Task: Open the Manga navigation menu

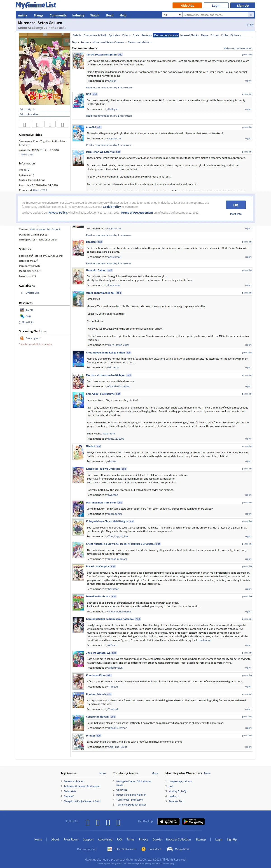Action: click(38, 15)
